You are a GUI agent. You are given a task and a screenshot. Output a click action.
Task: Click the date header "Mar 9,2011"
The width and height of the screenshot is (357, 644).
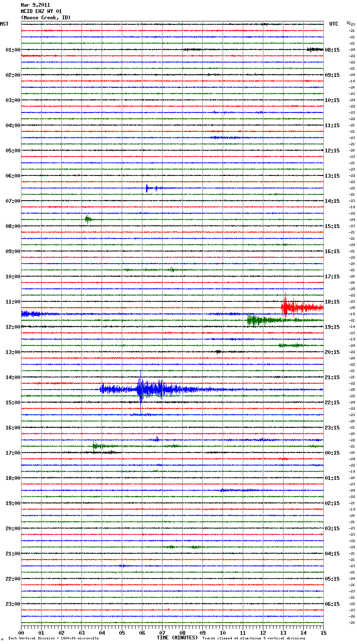[35, 5]
